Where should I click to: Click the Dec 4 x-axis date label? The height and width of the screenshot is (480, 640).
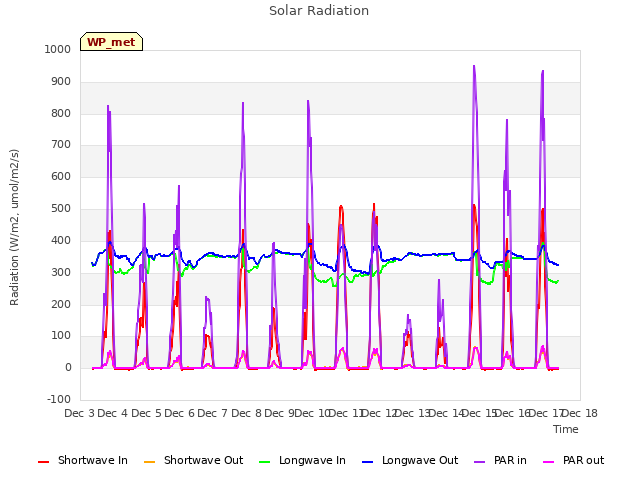[113, 413]
